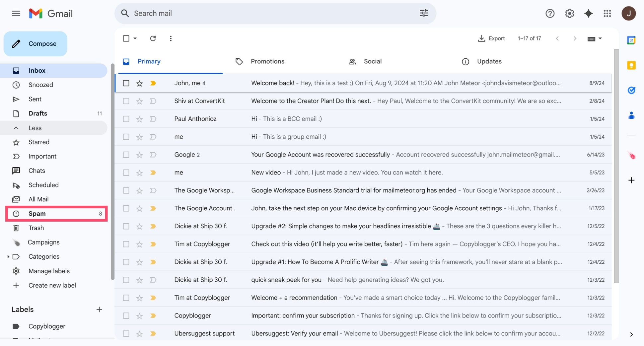Viewport: 644px width, 346px height.
Task: Check the New video email checkbox
Action: 126,173
